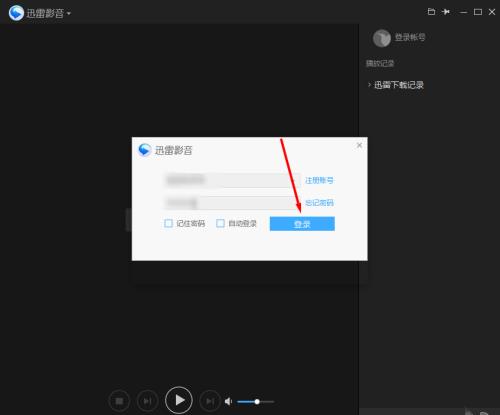Image resolution: width=500 pixels, height=415 pixels.
Task: Click the Next track button
Action: [210, 401]
